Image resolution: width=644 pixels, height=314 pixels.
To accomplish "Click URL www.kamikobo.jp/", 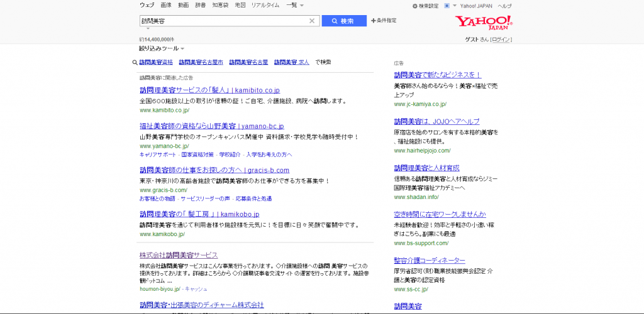I will pyautogui.click(x=162, y=234).
